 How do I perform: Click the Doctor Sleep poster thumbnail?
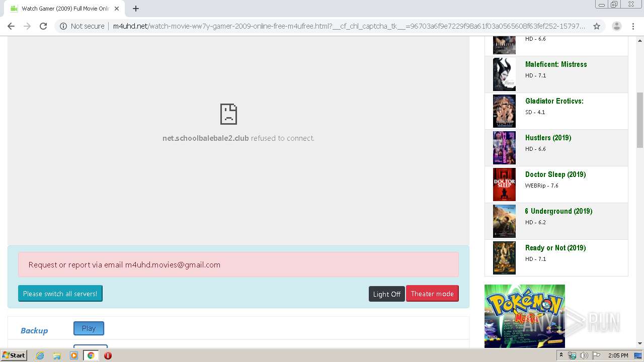click(504, 185)
